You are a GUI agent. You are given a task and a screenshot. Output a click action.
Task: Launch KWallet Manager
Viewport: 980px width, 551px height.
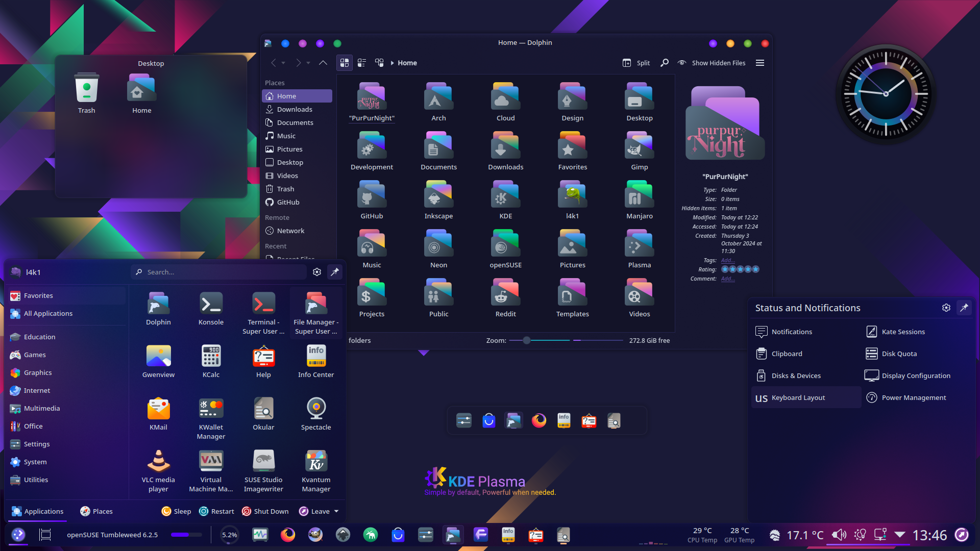pyautogui.click(x=211, y=418)
